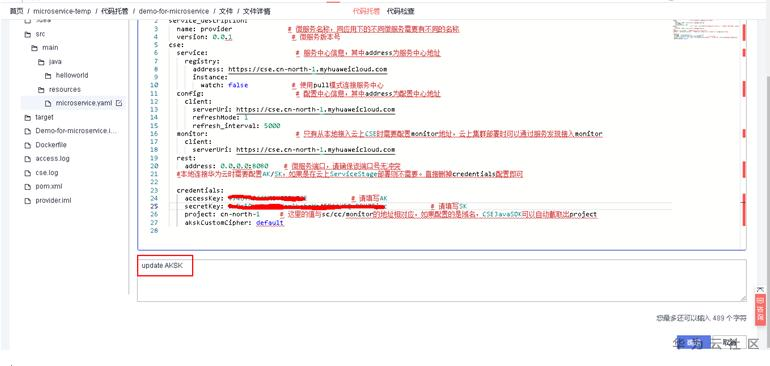Click the rest 'address: 0.0.0.0:8080' line
The height and width of the screenshot is (366, 770).
pos(226,166)
